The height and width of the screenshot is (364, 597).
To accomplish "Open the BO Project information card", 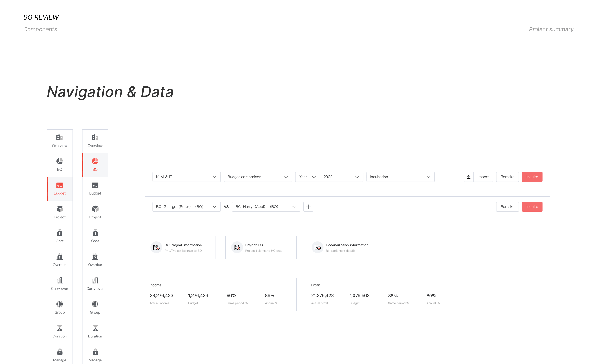I will [x=180, y=247].
